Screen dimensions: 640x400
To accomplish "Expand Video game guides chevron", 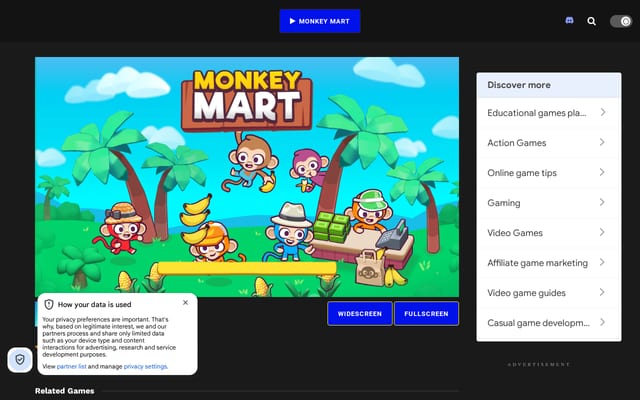I will [602, 292].
